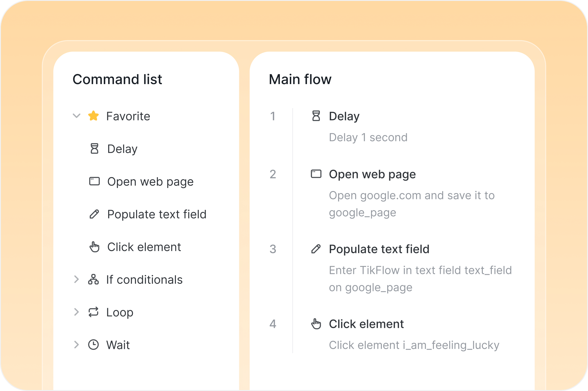Image resolution: width=588 pixels, height=391 pixels.
Task: Expand the Wait group chevron
Action: [77, 345]
